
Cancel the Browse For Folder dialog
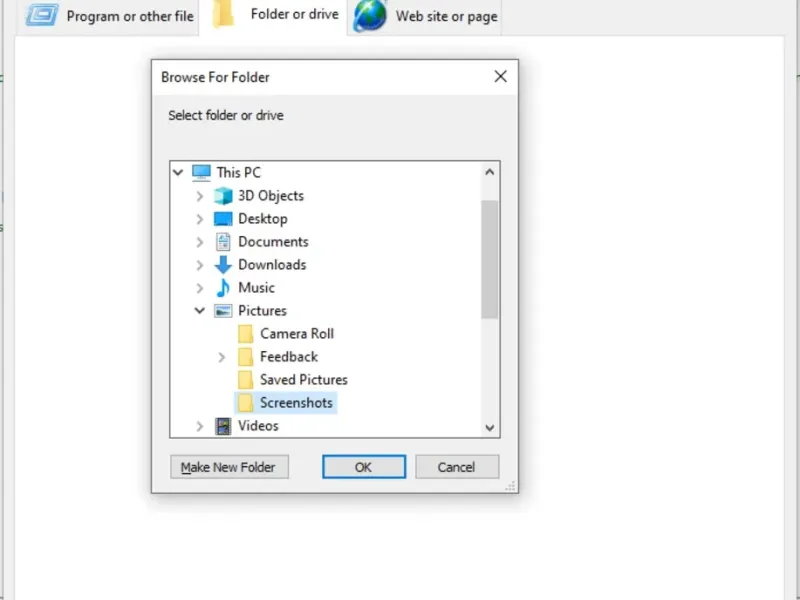(457, 467)
